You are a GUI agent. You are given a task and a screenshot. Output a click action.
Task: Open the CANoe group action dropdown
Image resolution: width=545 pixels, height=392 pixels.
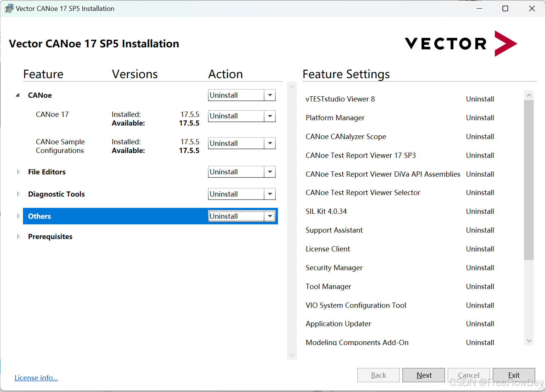pos(270,95)
